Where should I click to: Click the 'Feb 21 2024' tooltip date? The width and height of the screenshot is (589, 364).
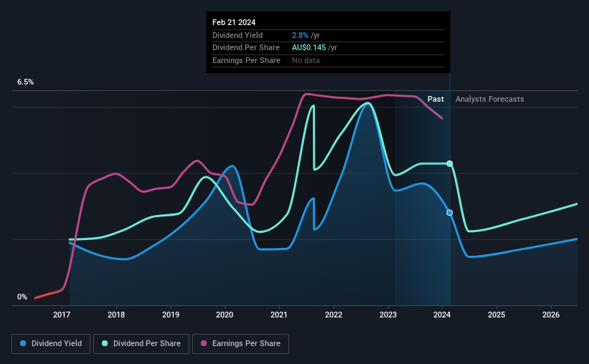[234, 22]
